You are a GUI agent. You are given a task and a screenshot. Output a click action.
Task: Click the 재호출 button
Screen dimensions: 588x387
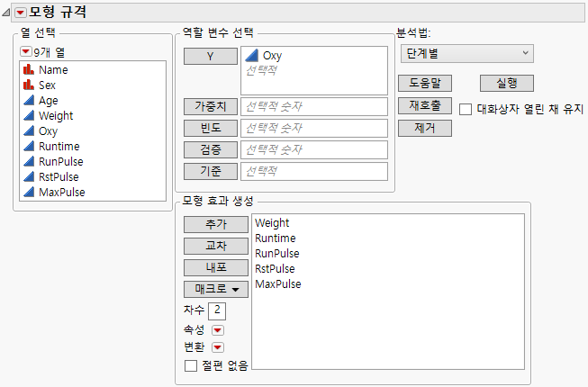coord(425,105)
